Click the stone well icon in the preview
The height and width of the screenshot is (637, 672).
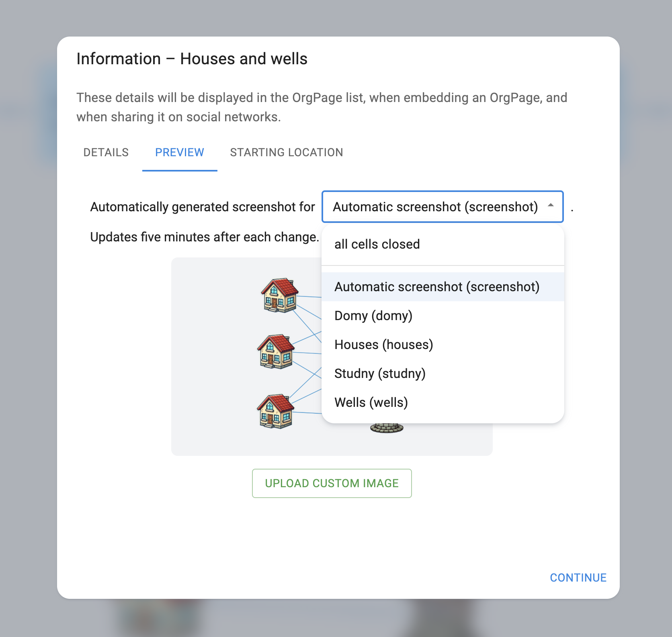click(x=385, y=426)
